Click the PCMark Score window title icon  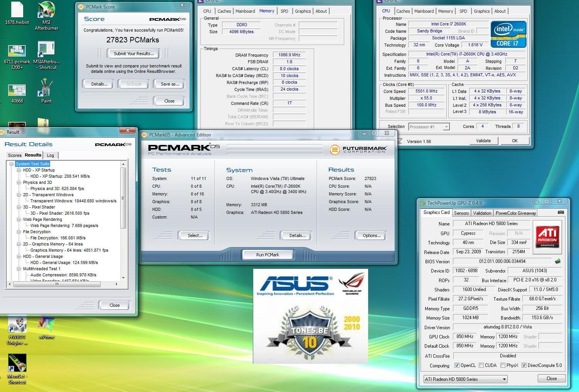[81, 7]
